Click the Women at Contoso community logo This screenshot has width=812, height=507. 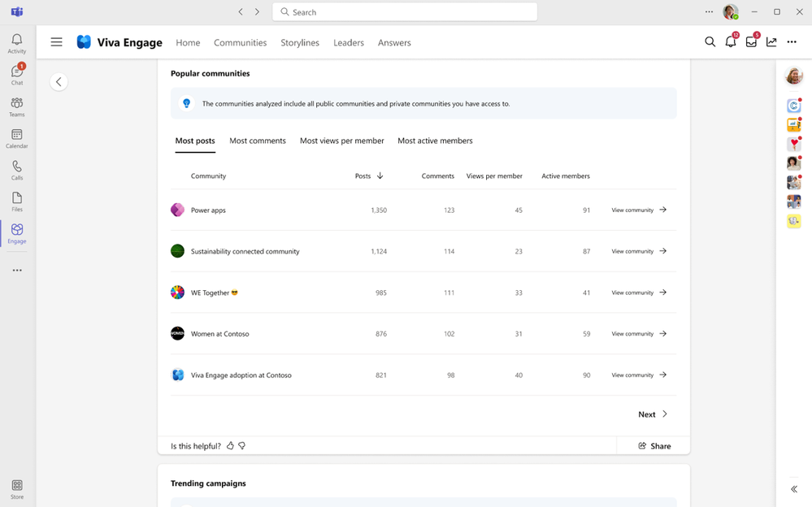[x=178, y=333]
